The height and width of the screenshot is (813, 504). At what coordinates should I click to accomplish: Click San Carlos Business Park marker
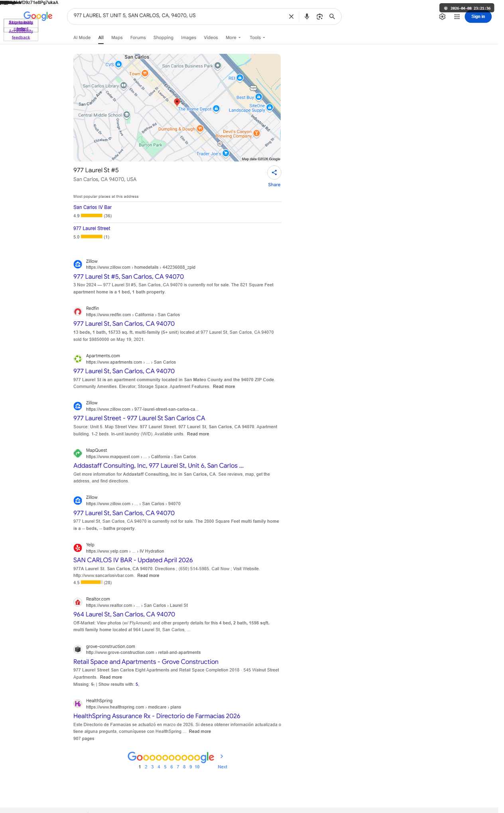click(218, 65)
